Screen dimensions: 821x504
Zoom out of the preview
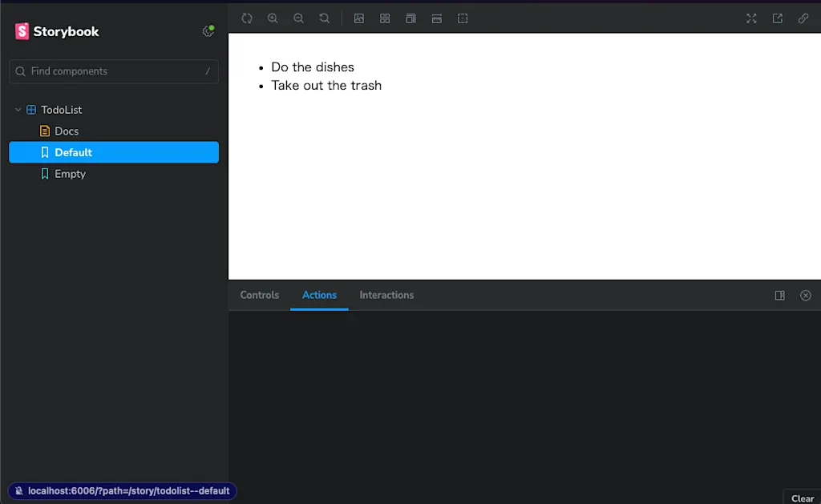coord(298,18)
